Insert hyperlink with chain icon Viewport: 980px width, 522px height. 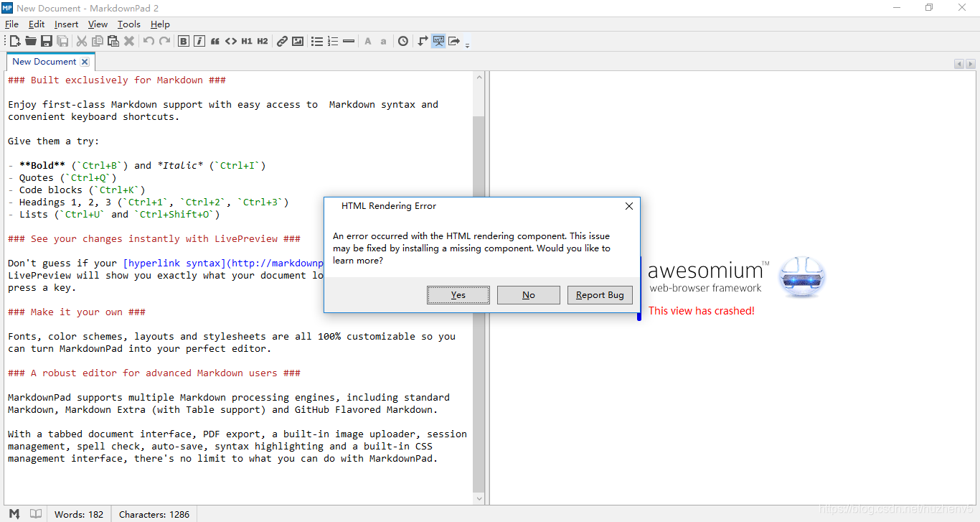(282, 41)
